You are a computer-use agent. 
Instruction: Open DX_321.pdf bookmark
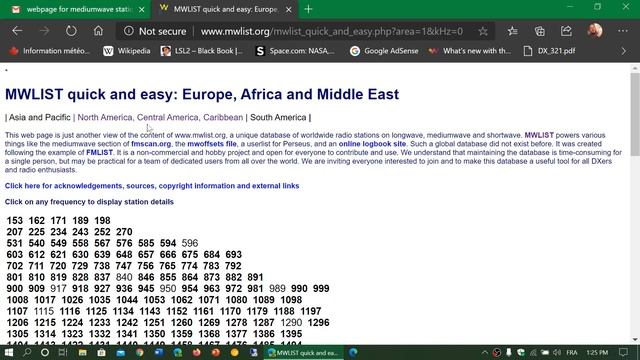[x=549, y=51]
